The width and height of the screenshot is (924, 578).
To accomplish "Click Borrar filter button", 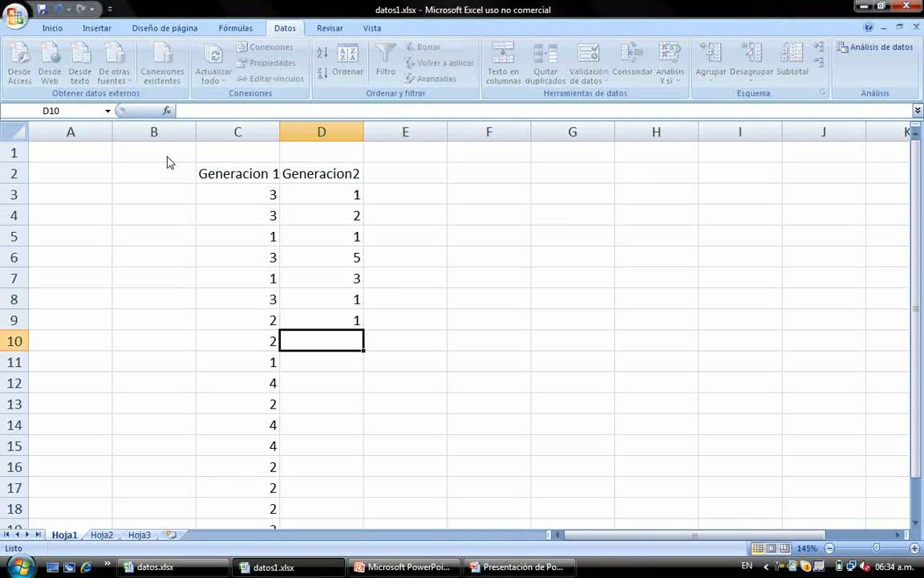I will tap(423, 47).
